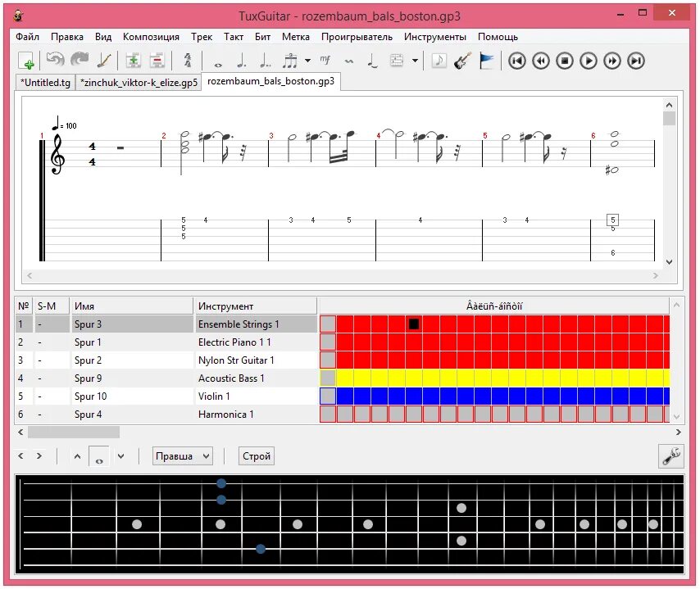700x589 pixels.
Task: Open the Вид menu
Action: [x=103, y=37]
